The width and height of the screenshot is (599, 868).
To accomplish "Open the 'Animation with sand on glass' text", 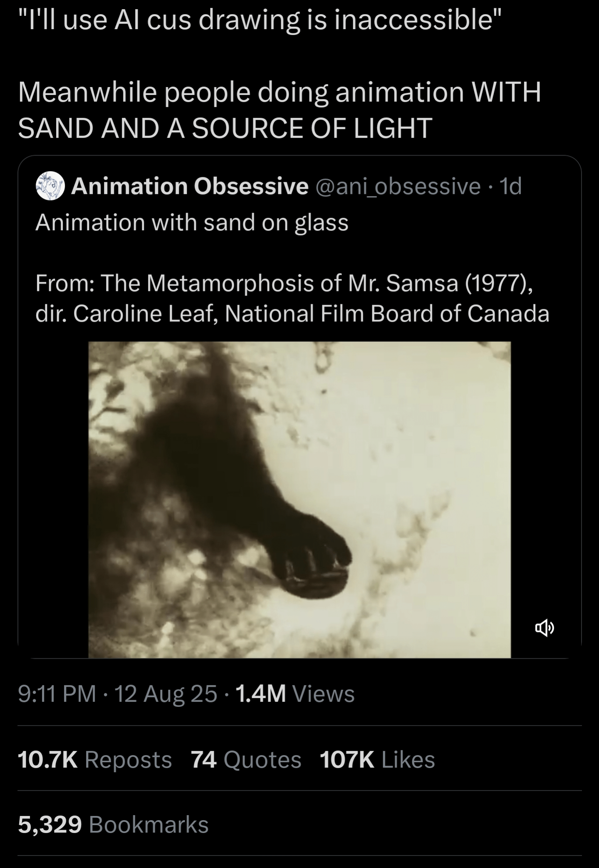I will coord(192,222).
